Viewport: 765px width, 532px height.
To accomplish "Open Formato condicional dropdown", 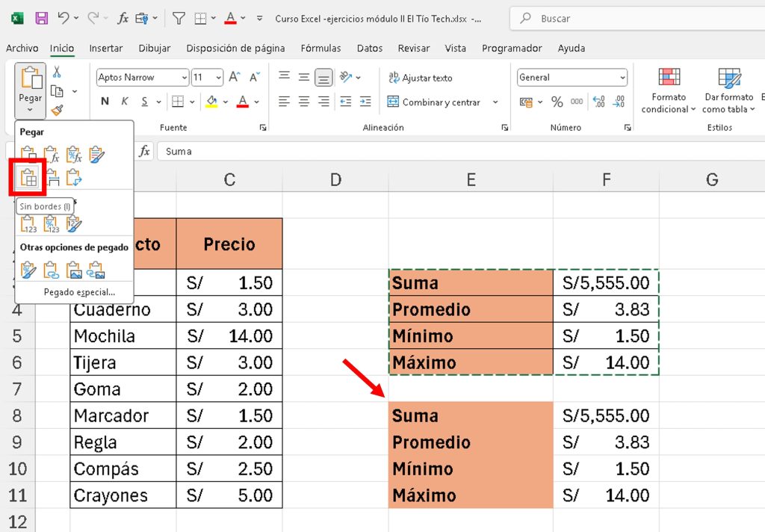I will click(x=669, y=90).
